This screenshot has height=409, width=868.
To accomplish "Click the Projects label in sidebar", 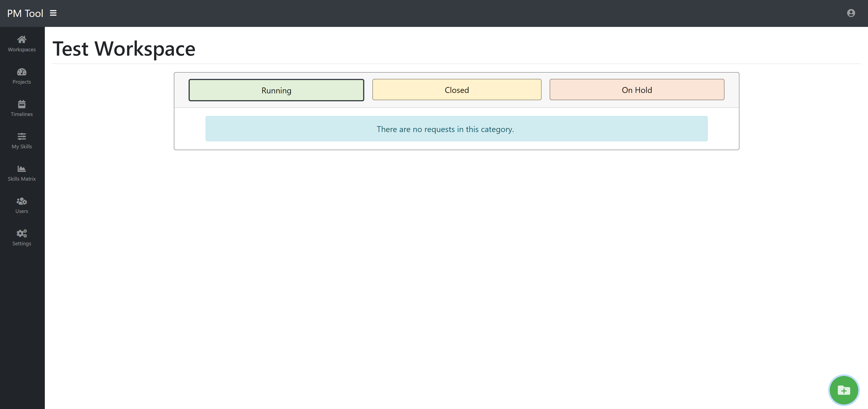I will 22,82.
